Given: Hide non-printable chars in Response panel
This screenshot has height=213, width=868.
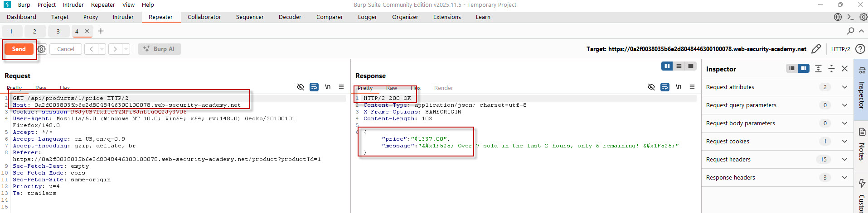Looking at the screenshot, I should (x=651, y=87).
